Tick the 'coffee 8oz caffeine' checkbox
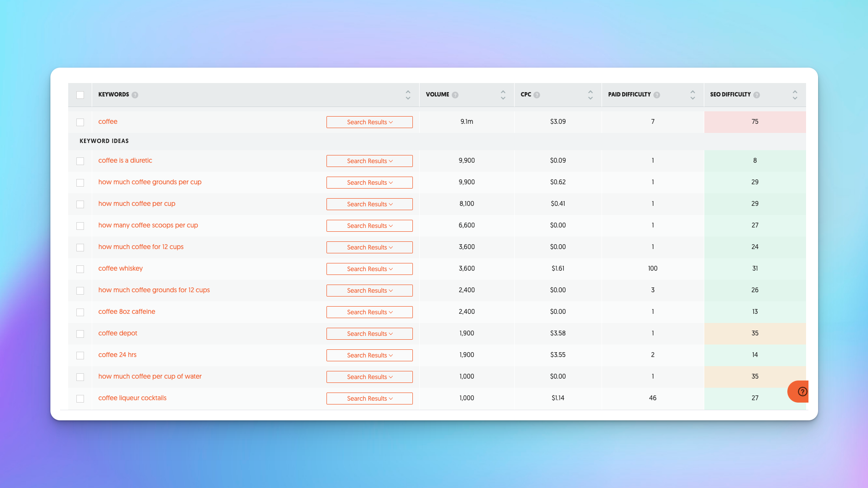Image resolution: width=868 pixels, height=488 pixels. click(x=80, y=312)
